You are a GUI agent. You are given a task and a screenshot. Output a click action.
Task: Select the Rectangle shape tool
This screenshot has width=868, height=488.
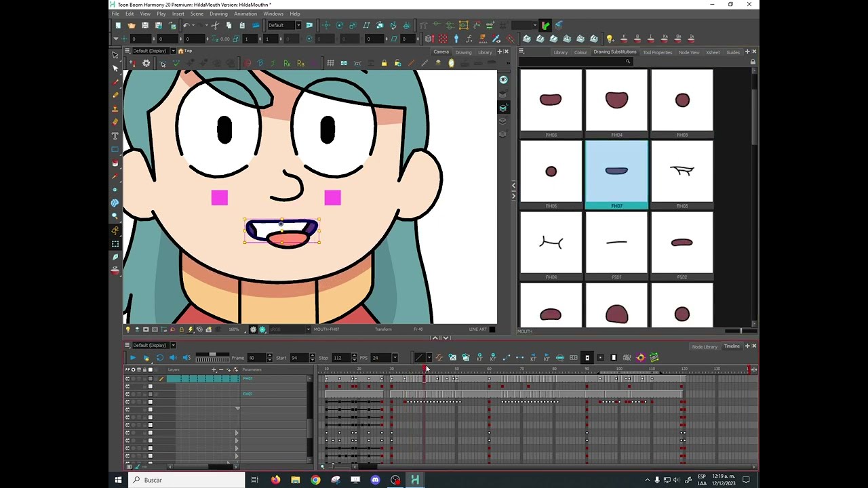[115, 149]
